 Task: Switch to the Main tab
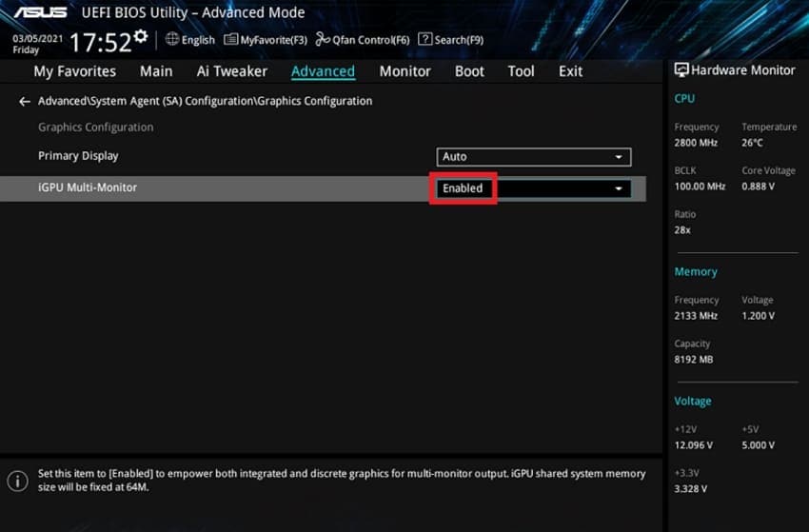pyautogui.click(x=156, y=71)
